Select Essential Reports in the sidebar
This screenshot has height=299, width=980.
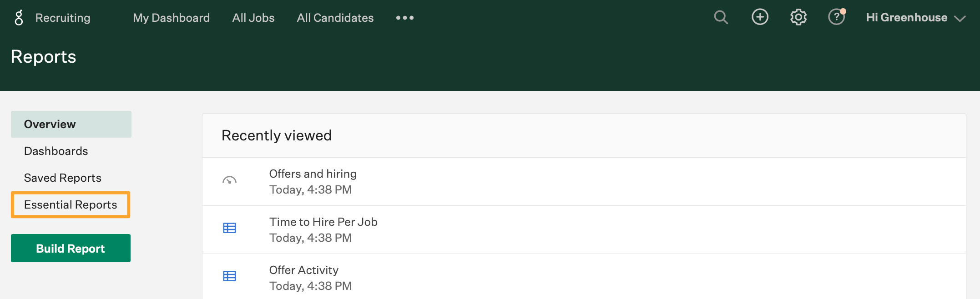71,204
